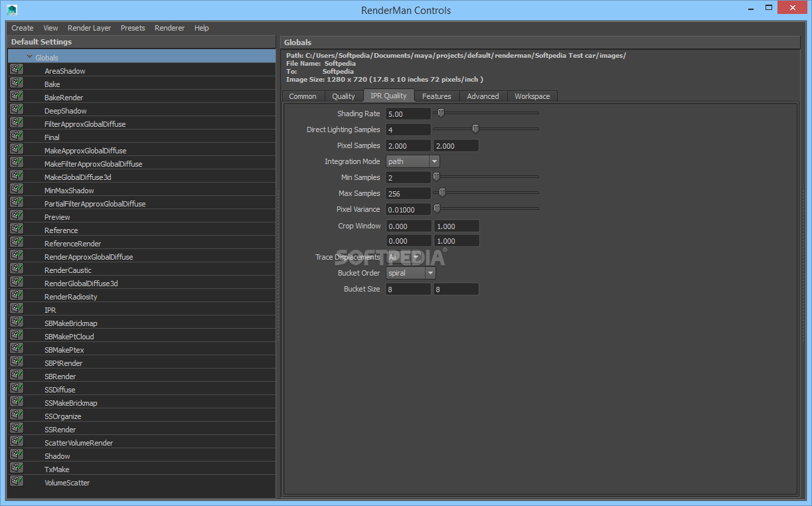
Task: Switch to the Advanced tab
Action: pyautogui.click(x=483, y=96)
